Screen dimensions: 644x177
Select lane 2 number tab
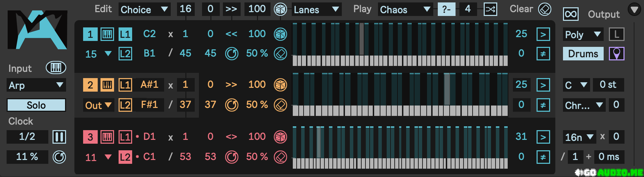(90, 85)
